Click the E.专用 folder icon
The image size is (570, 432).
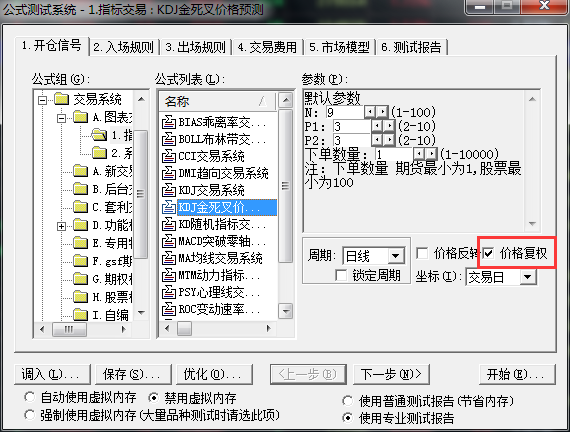(81, 243)
